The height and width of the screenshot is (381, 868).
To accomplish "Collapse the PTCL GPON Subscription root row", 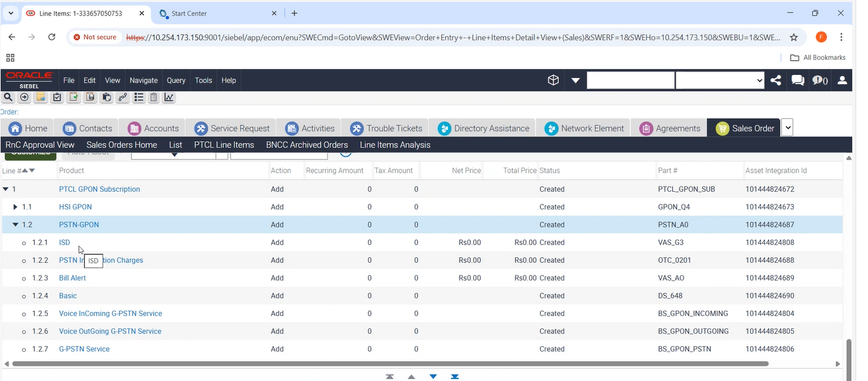I will [6, 189].
